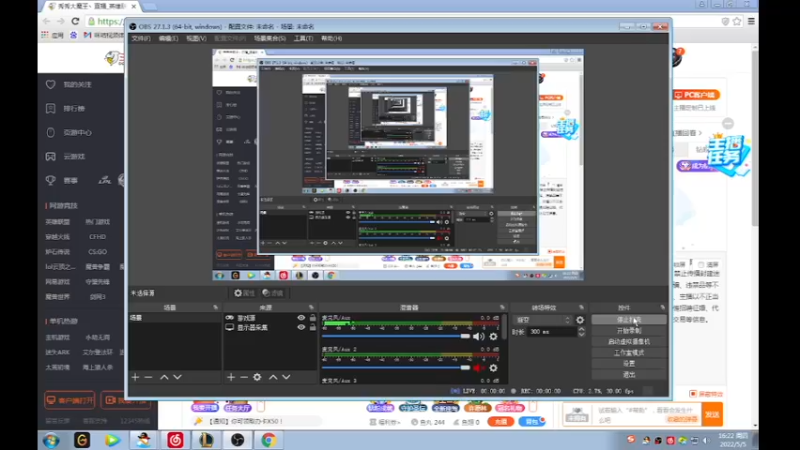Toggle lock icon of 游戏源 source

[312, 317]
